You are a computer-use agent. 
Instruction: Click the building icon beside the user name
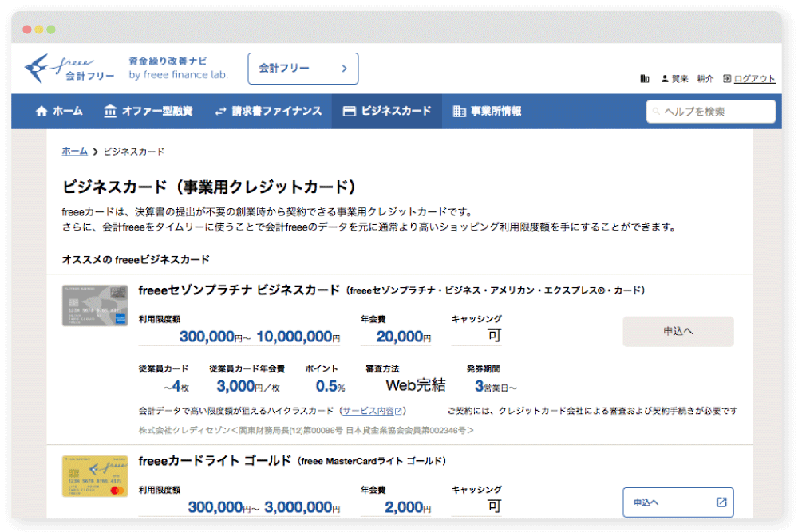pyautogui.click(x=644, y=78)
